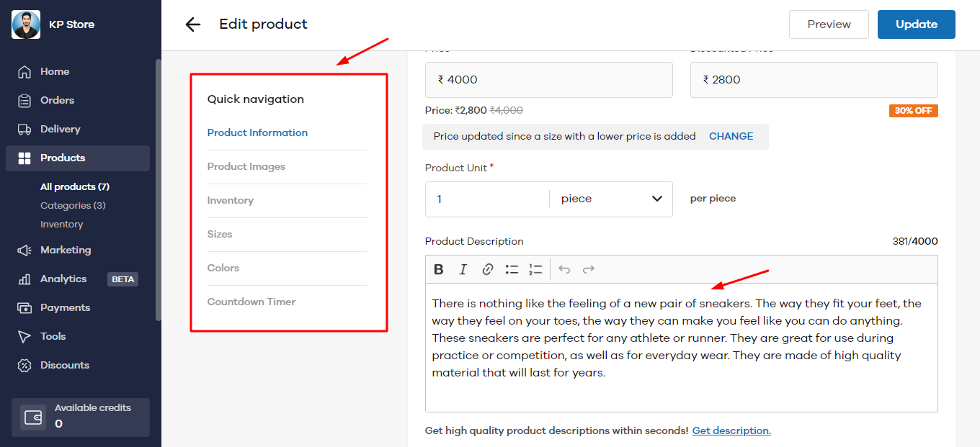This screenshot has height=447, width=980.
Task: Click the 'per piece' label
Action: tap(713, 199)
